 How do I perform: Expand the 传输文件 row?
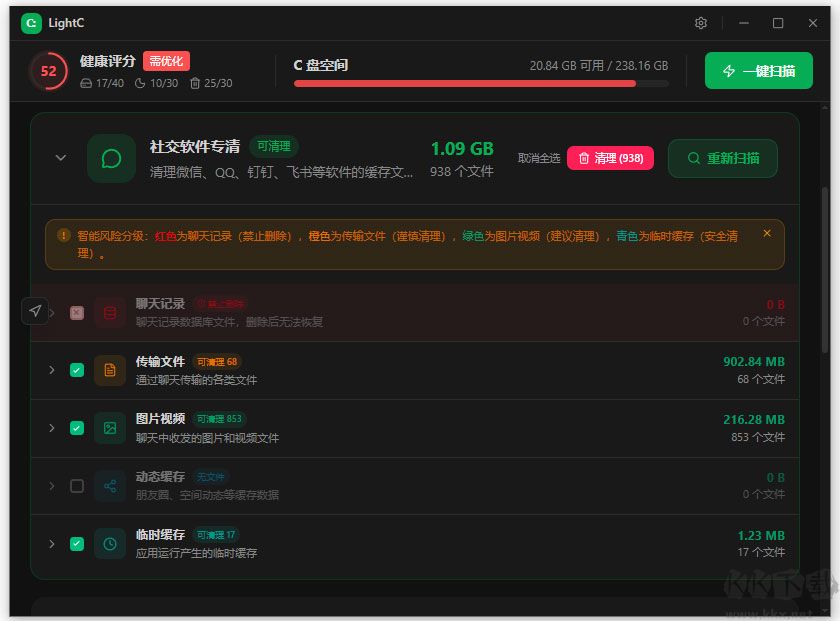[x=52, y=370]
